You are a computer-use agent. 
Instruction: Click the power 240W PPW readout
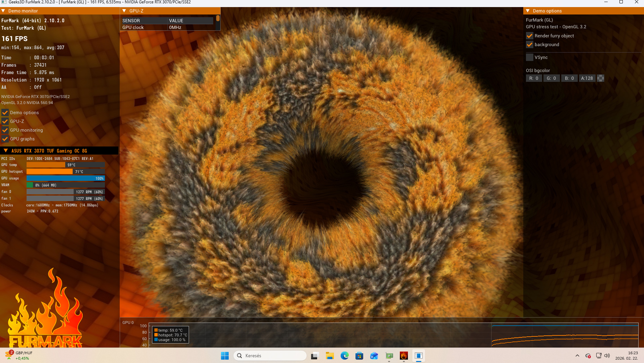[42, 211]
